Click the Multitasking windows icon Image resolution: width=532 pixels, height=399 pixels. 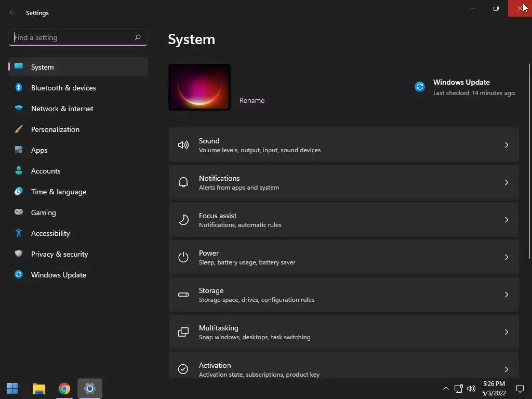pyautogui.click(x=183, y=332)
